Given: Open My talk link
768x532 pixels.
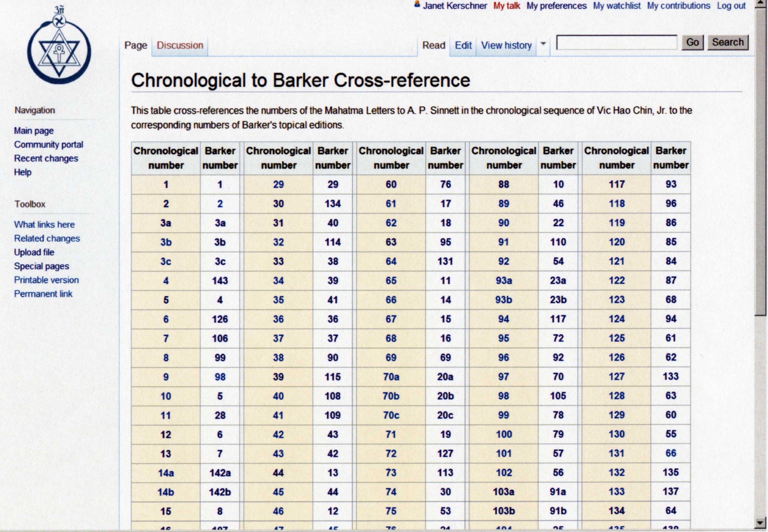Looking at the screenshot, I should click(507, 6).
